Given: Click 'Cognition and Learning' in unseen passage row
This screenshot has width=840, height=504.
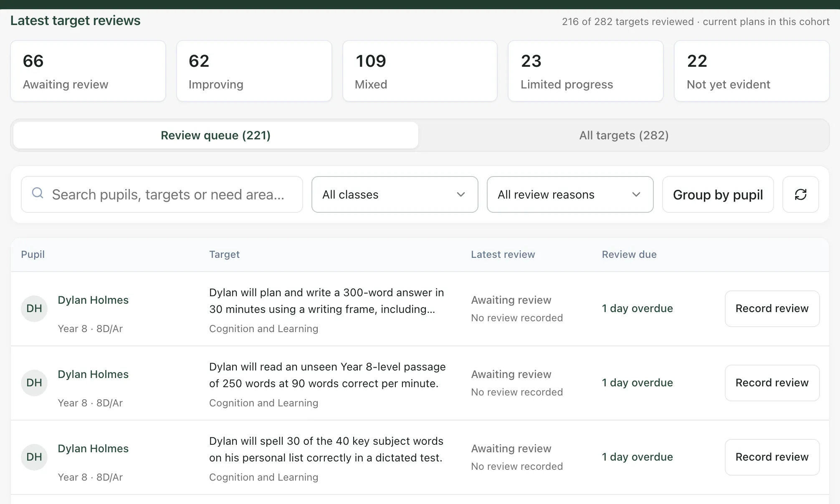Looking at the screenshot, I should click(263, 403).
